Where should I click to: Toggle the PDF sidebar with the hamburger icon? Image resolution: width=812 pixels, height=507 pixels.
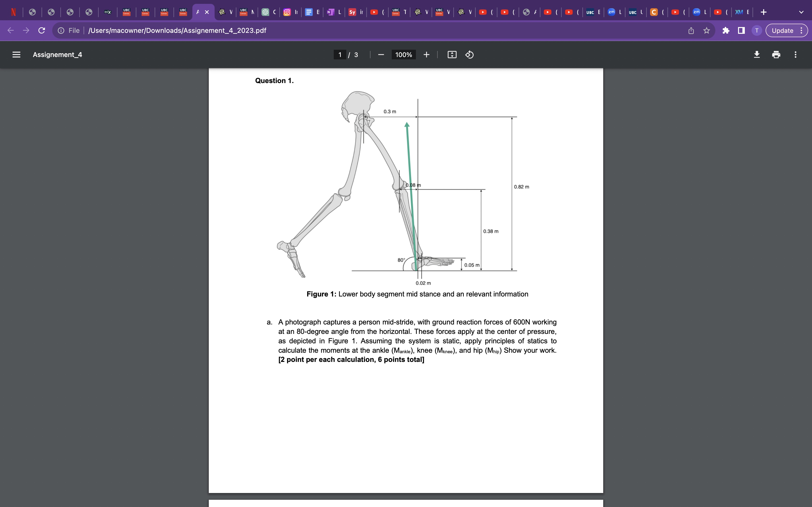pyautogui.click(x=16, y=54)
